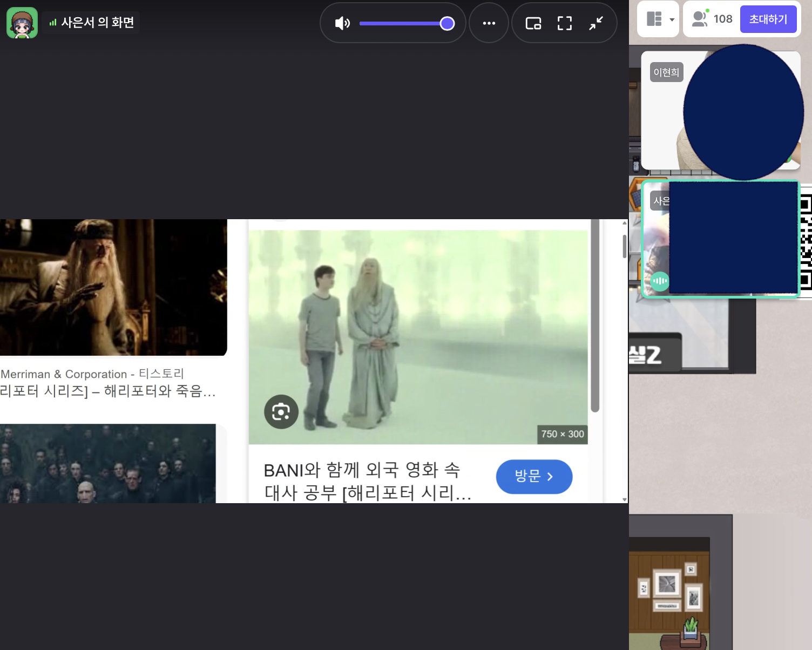This screenshot has width=812, height=650.
Task: Open the Merriman & Corporation - 티스토리 source
Action: 92,374
